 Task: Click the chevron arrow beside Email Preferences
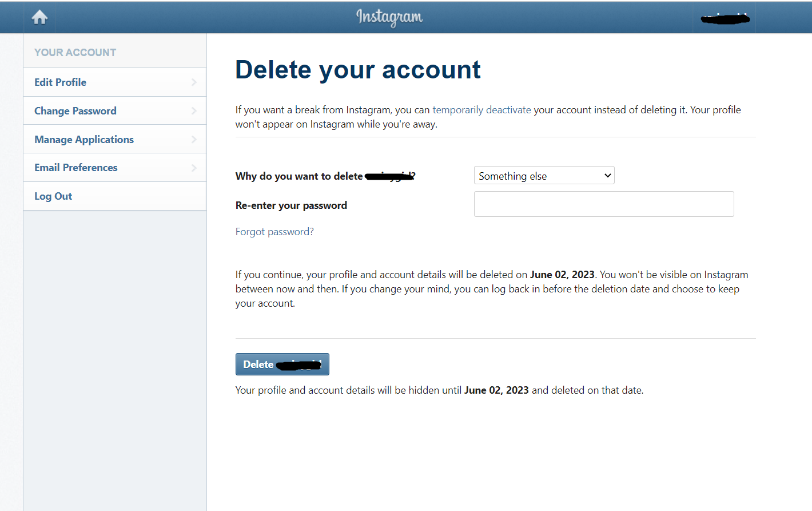click(194, 168)
